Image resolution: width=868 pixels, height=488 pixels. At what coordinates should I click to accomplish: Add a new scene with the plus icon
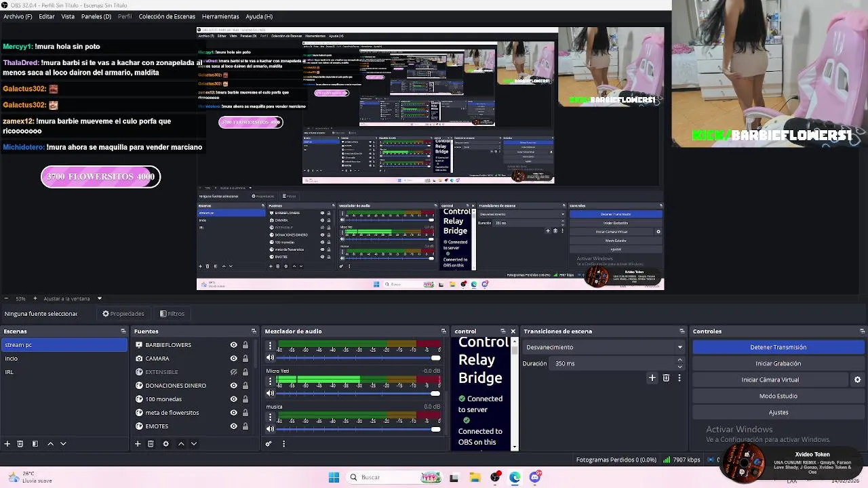tap(7, 443)
